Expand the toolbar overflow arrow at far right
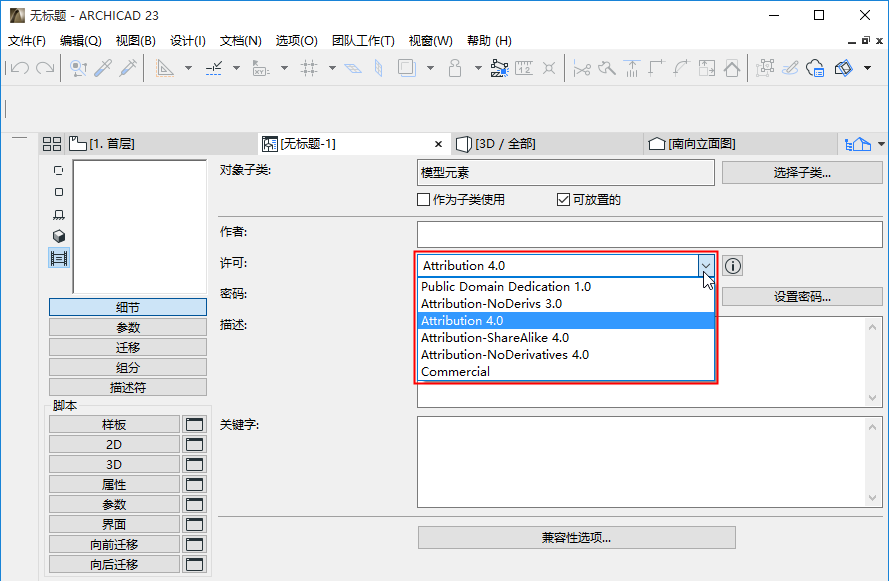The width and height of the screenshot is (889, 581). [x=867, y=69]
